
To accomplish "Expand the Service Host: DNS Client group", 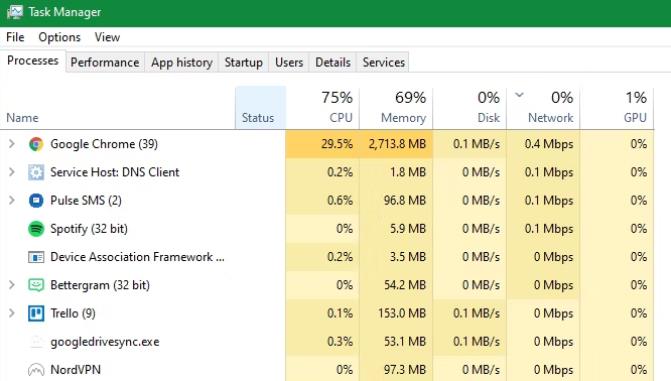I will (12, 172).
